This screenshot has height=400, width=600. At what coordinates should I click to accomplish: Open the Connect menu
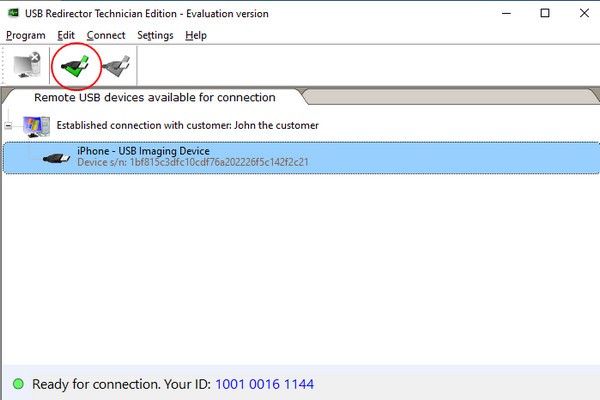coord(106,35)
